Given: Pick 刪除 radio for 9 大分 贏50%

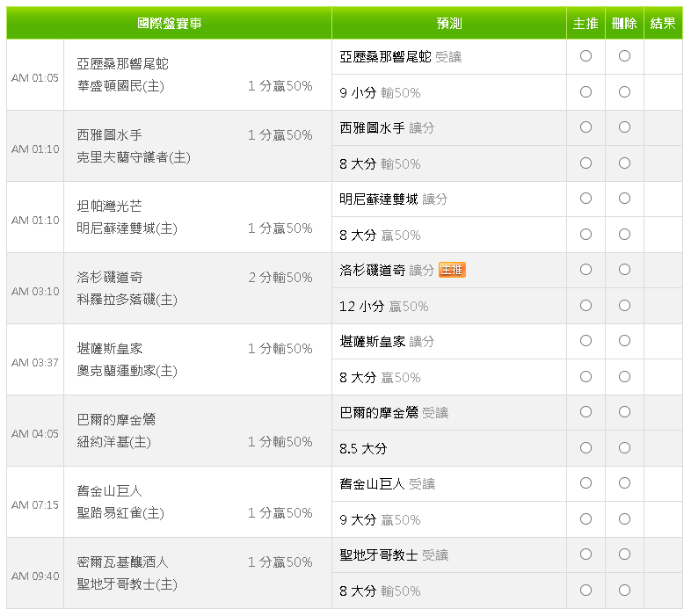Looking at the screenshot, I should [x=624, y=519].
